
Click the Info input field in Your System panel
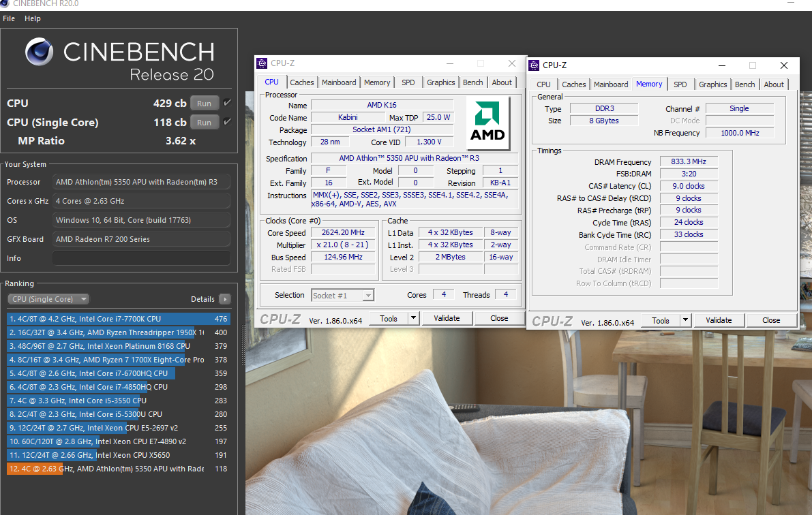tap(141, 257)
